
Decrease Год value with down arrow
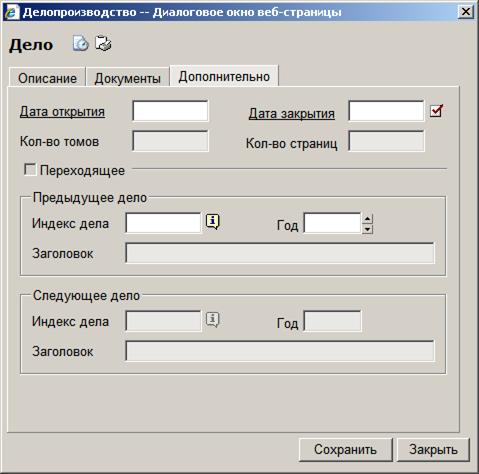pyautogui.click(x=367, y=229)
